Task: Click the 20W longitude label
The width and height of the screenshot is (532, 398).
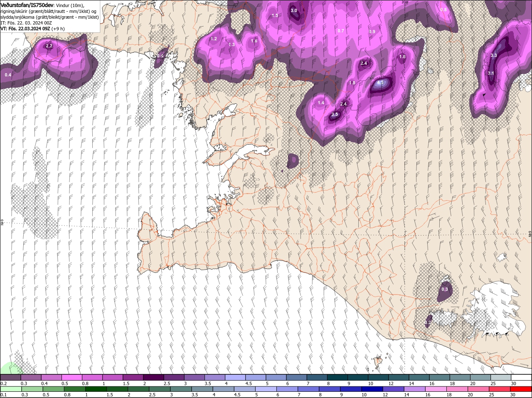Action: 405,2
